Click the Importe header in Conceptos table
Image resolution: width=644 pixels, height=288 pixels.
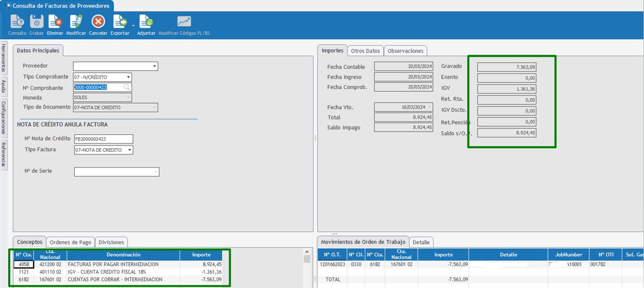(201, 254)
